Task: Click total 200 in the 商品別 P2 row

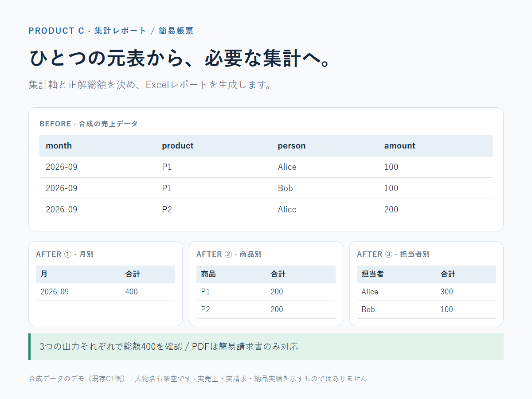Action: coord(277,309)
